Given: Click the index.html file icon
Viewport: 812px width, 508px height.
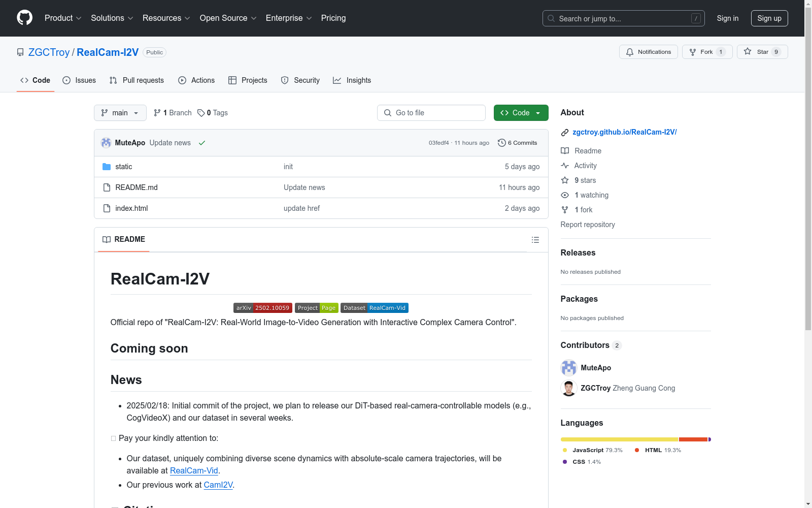Looking at the screenshot, I should tap(107, 208).
